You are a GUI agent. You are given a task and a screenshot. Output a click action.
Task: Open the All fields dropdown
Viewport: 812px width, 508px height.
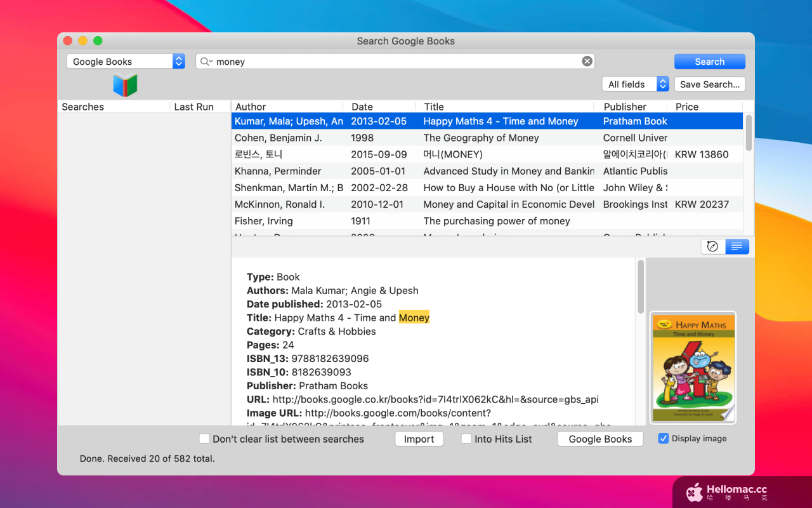coord(636,84)
